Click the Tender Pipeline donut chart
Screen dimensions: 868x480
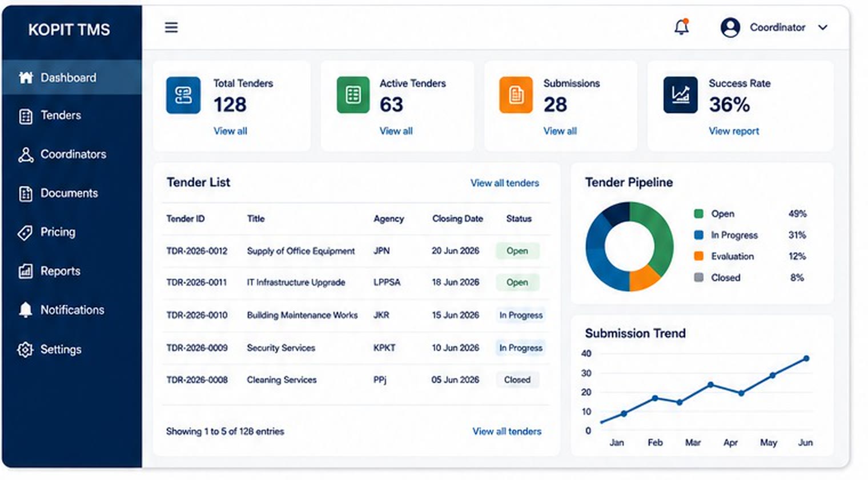(x=629, y=247)
